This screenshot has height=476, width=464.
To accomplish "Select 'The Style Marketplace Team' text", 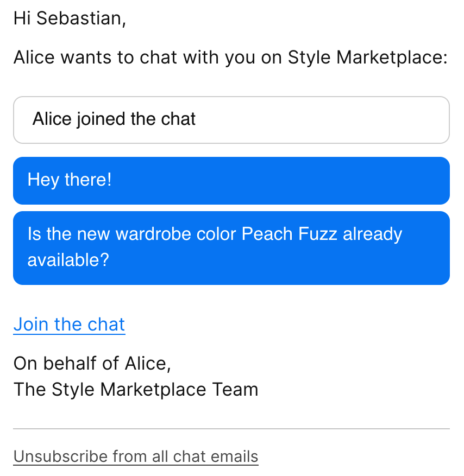I will click(x=136, y=389).
